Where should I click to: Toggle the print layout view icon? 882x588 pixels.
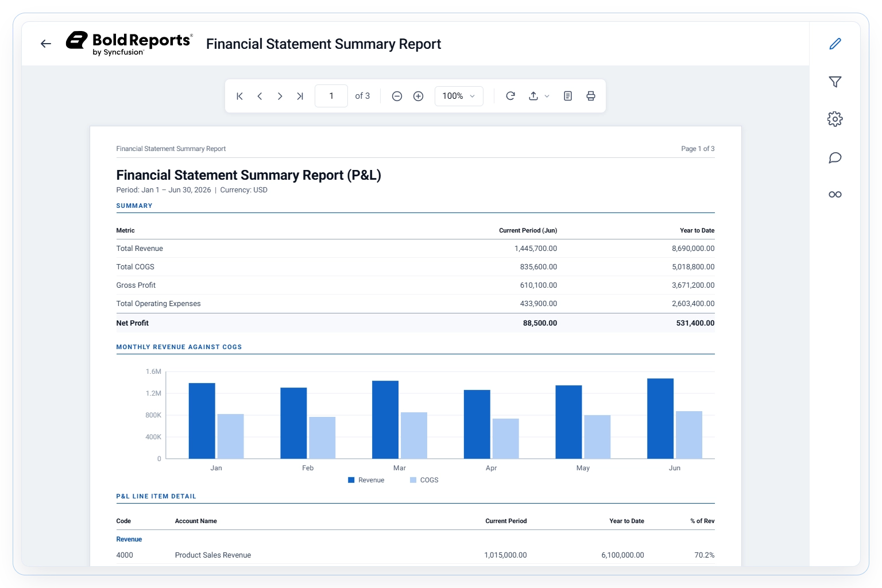(568, 96)
